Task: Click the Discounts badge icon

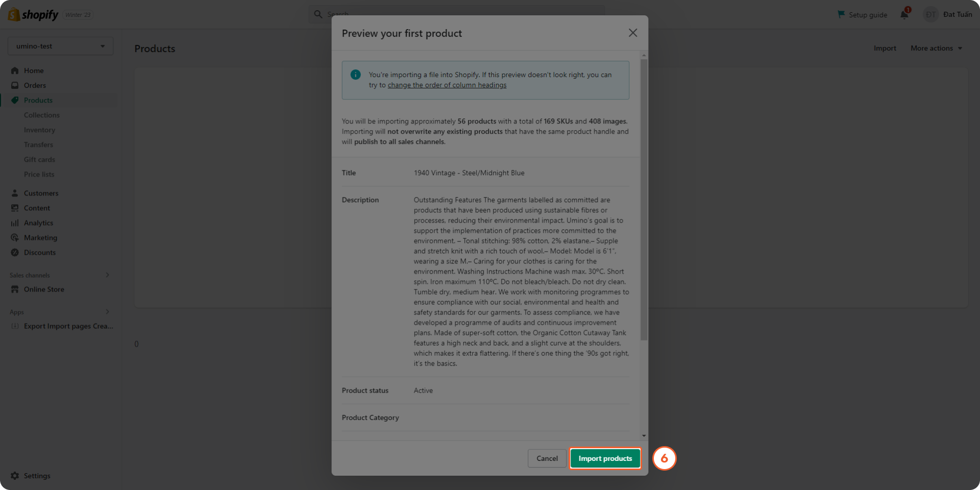Action: coord(15,253)
